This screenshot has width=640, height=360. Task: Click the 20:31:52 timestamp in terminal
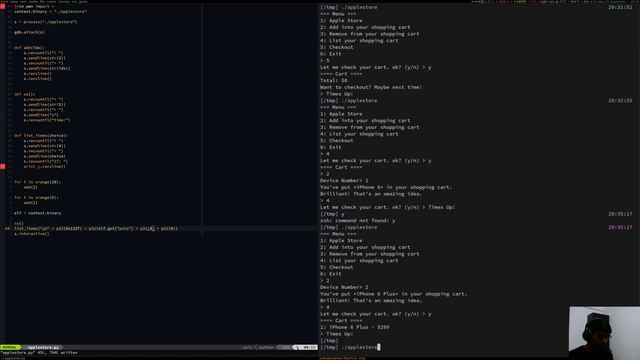(620, 7)
